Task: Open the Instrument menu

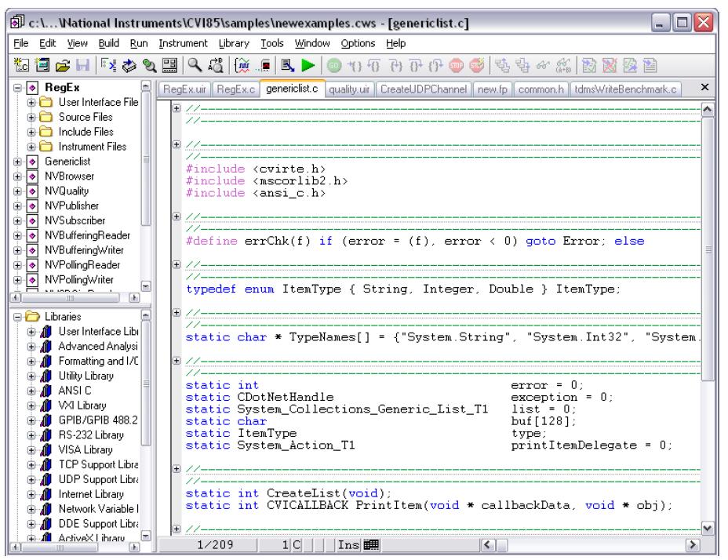Action: [x=183, y=43]
